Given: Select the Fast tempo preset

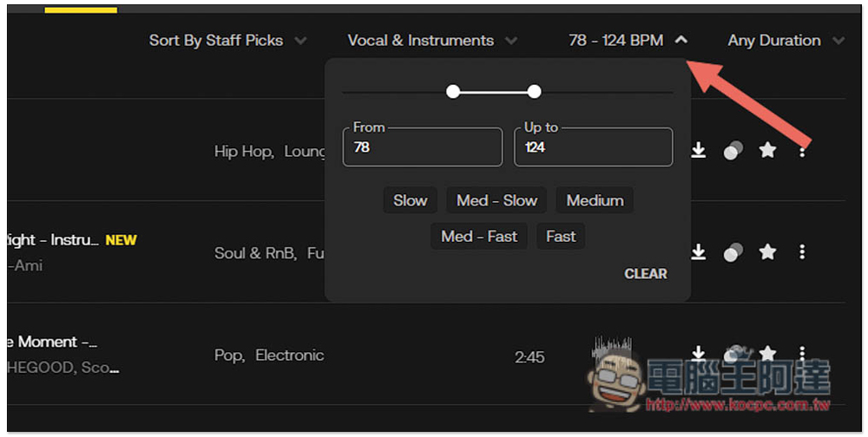Looking at the screenshot, I should (561, 236).
